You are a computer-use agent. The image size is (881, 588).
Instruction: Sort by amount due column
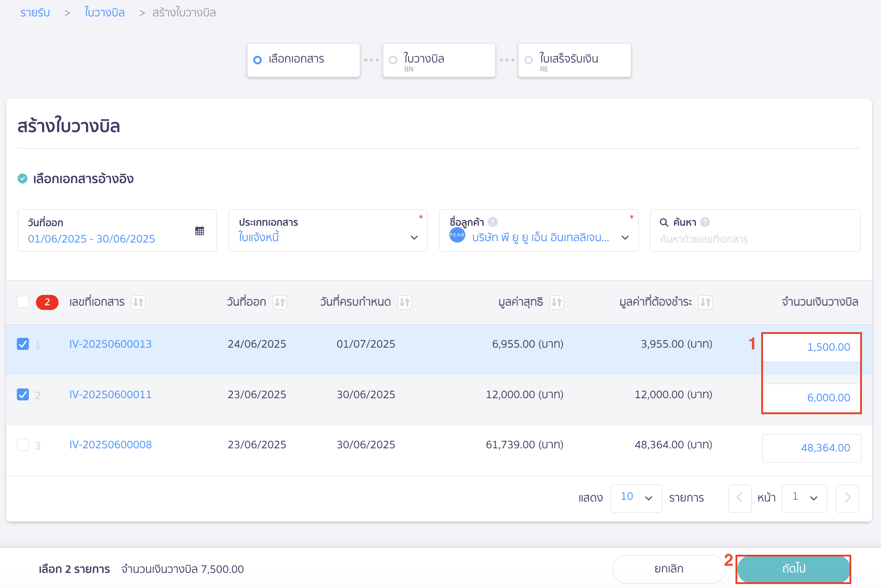click(x=705, y=302)
